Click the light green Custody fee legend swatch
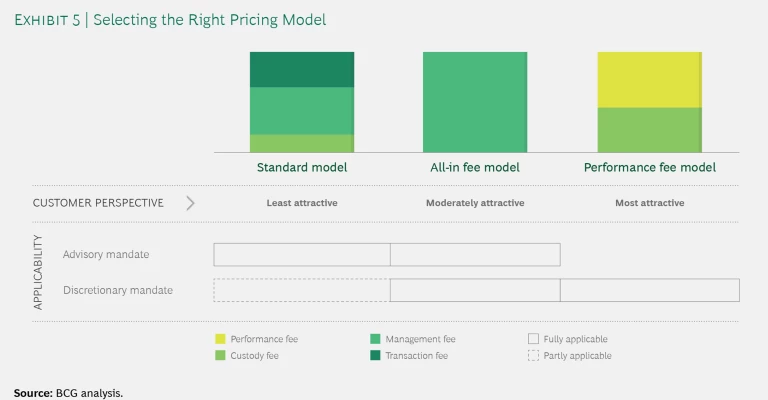 (x=220, y=355)
